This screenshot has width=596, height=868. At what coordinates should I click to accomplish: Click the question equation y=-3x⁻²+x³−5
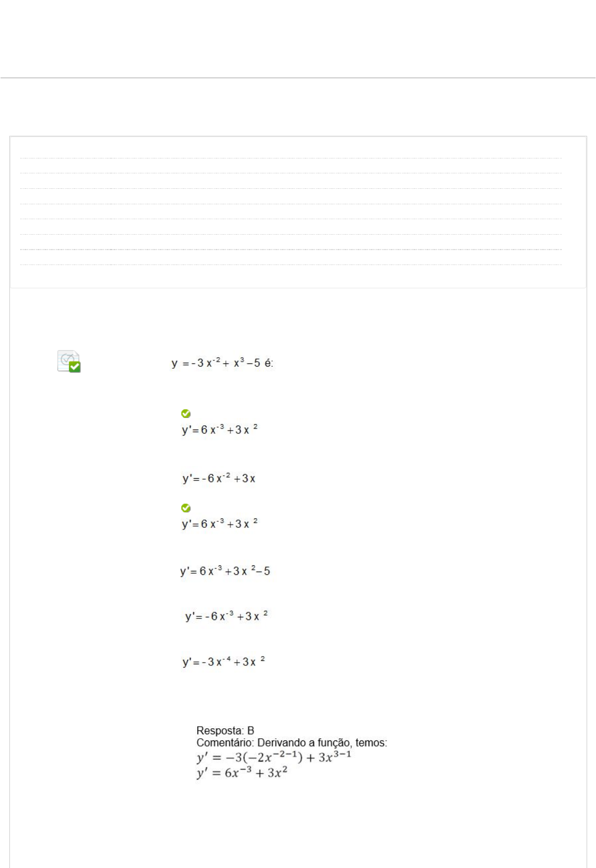222,363
